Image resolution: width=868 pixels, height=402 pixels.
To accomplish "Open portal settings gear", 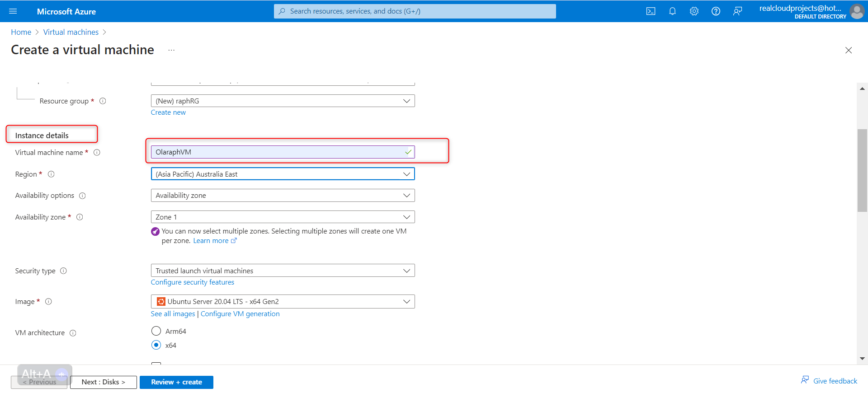I will coord(694,11).
